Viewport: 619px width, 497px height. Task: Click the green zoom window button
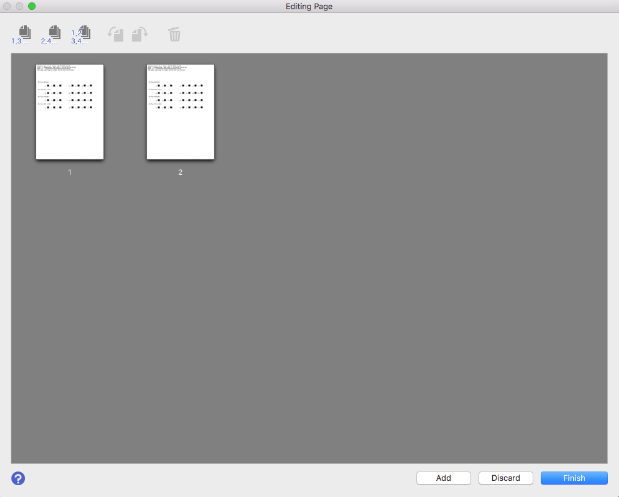click(x=32, y=6)
